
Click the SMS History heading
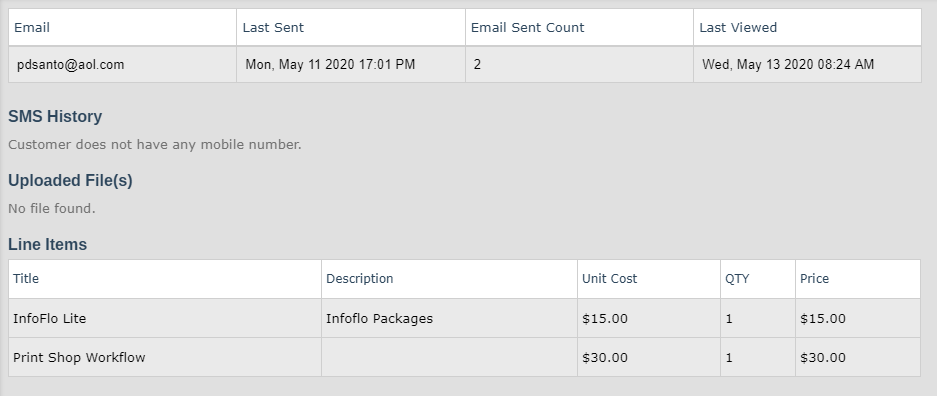point(55,116)
